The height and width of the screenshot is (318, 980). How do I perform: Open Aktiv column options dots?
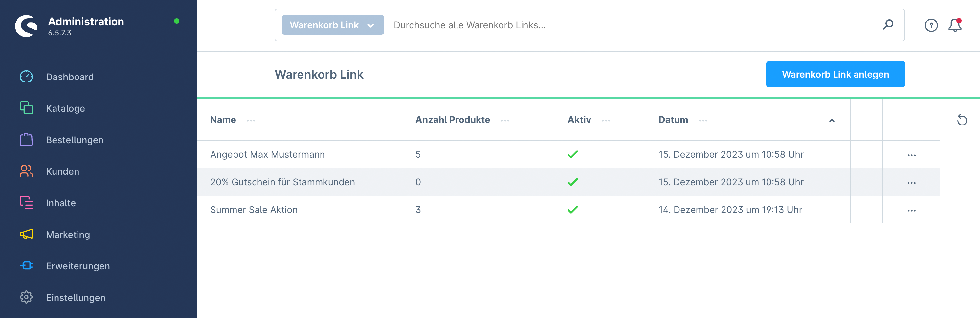pos(606,120)
